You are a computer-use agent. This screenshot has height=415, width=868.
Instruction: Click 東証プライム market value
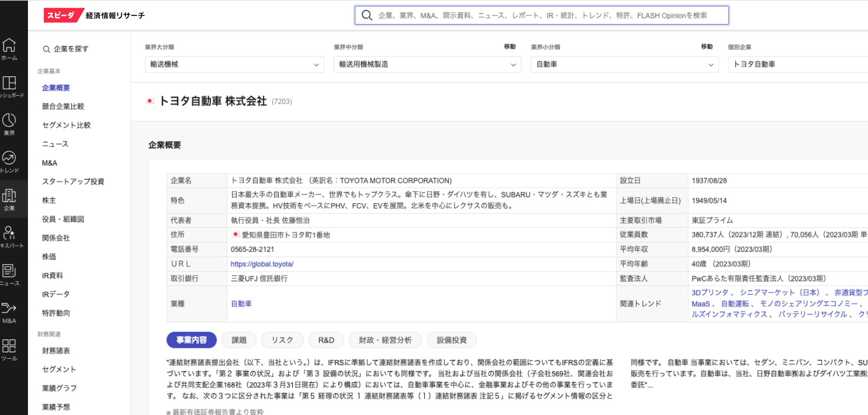(712, 221)
